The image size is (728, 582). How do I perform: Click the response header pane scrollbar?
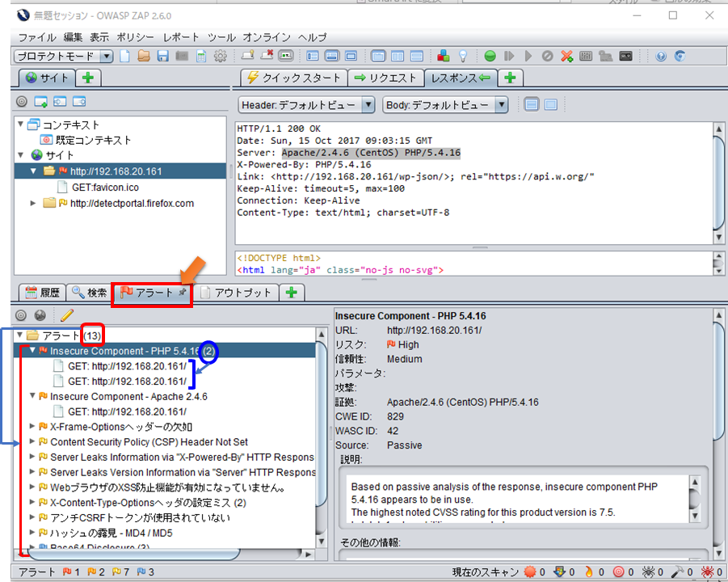pyautogui.click(x=719, y=183)
